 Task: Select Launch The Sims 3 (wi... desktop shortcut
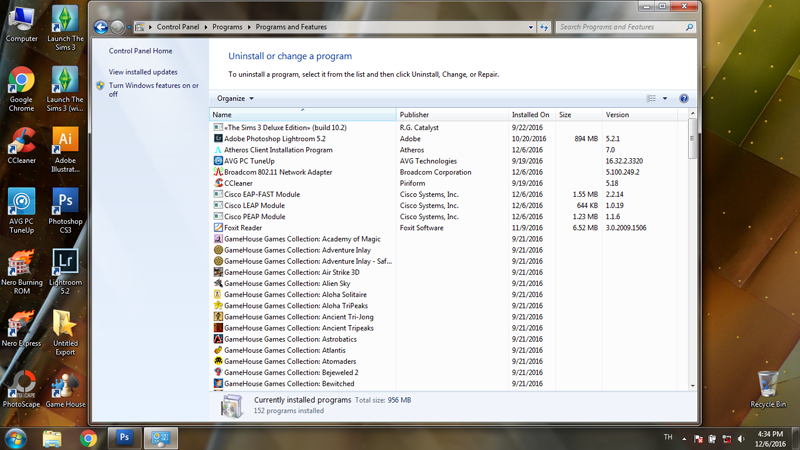(x=65, y=89)
